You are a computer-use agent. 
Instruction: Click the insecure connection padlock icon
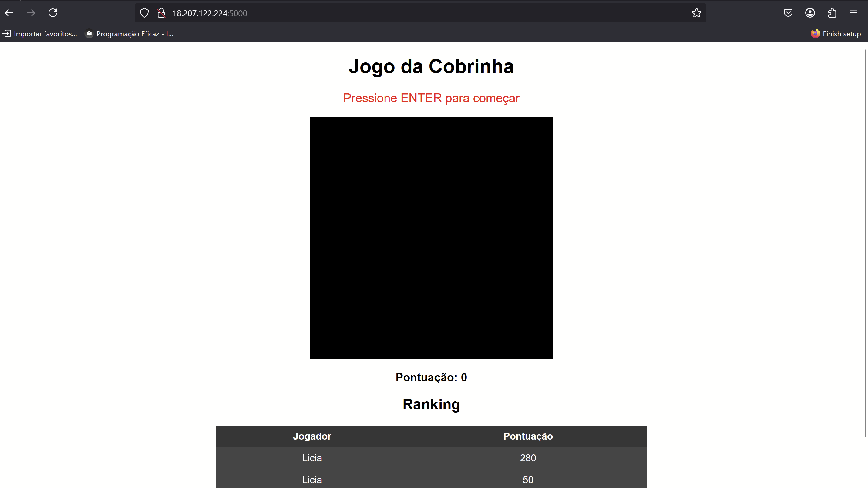click(x=161, y=13)
